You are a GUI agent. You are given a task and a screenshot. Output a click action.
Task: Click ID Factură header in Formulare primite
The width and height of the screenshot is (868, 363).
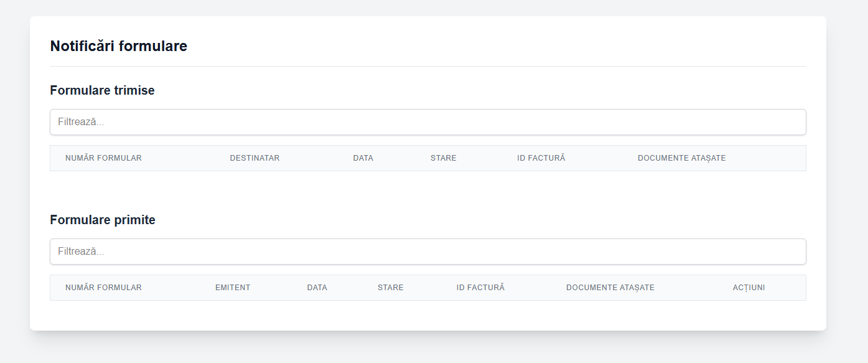click(480, 288)
